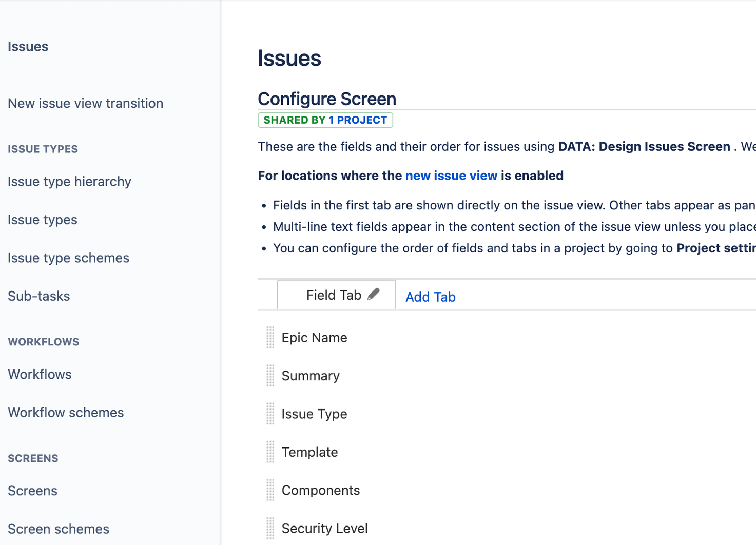Click the drag handle beside Components
Image resolution: width=756 pixels, height=545 pixels.
point(269,490)
